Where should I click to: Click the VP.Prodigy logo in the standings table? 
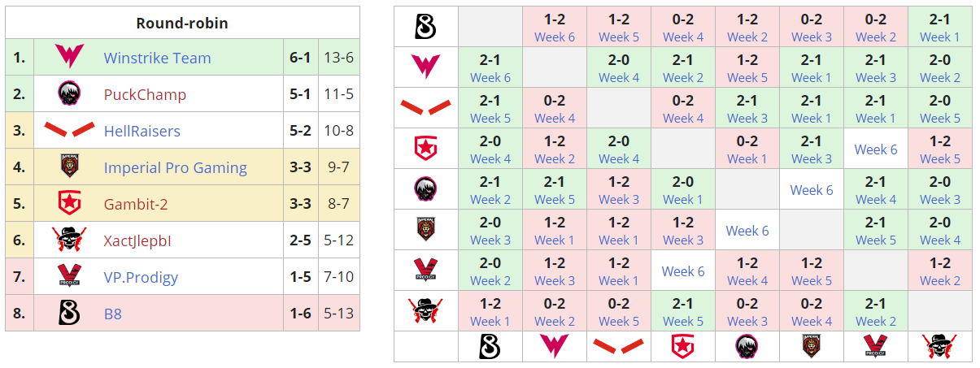(68, 277)
